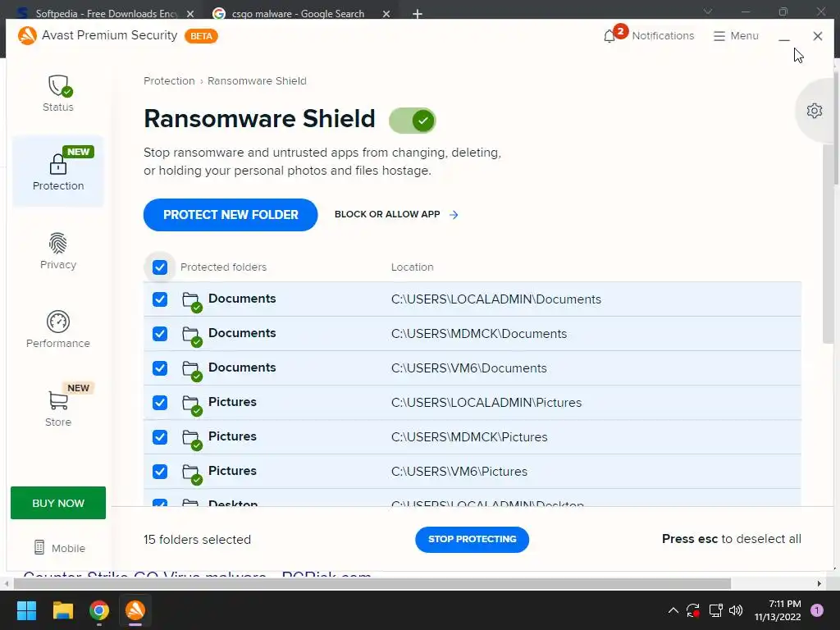Viewport: 840px width, 630px height.
Task: Click the hamburger Menu icon
Action: [x=719, y=36]
